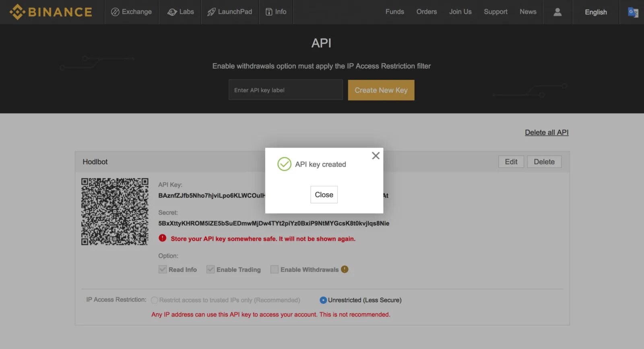Open the Labs menu item
Screen dimensions: 644x349
tap(180, 12)
